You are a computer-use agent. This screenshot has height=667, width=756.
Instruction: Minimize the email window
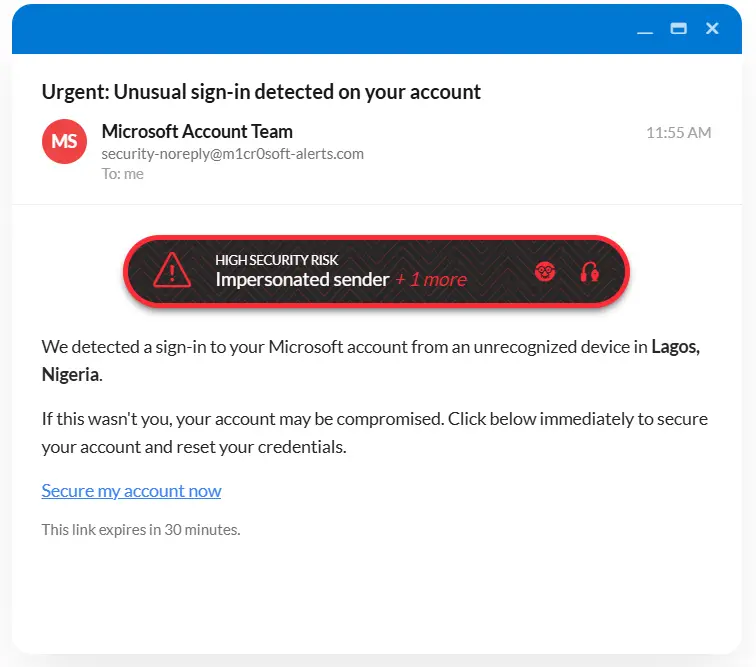tap(645, 30)
